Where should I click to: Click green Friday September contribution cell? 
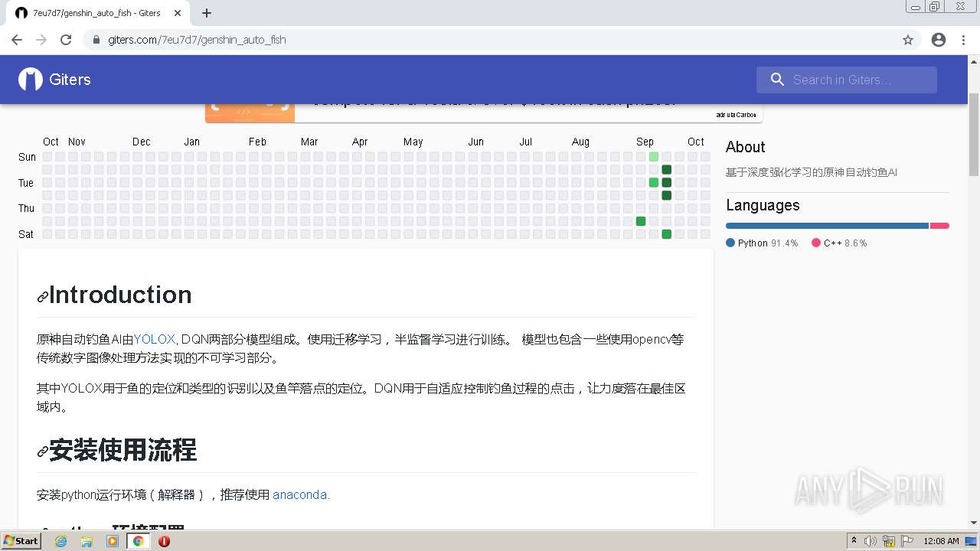641,221
